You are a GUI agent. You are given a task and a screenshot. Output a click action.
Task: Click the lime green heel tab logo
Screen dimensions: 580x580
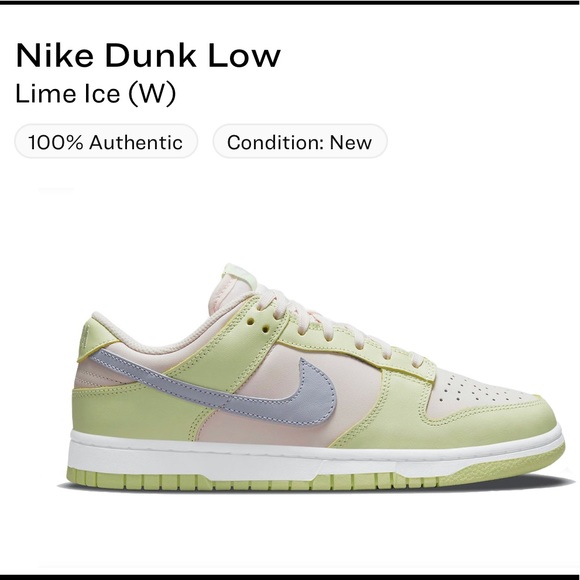86,338
